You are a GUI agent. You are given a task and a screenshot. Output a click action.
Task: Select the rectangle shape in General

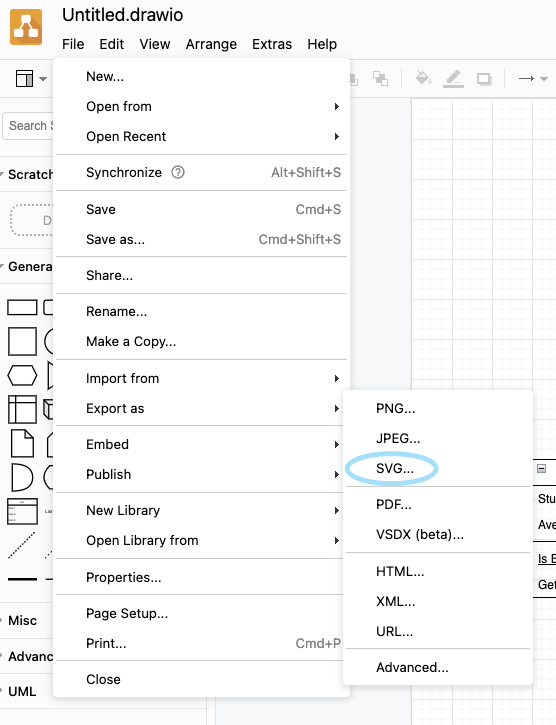(x=22, y=307)
